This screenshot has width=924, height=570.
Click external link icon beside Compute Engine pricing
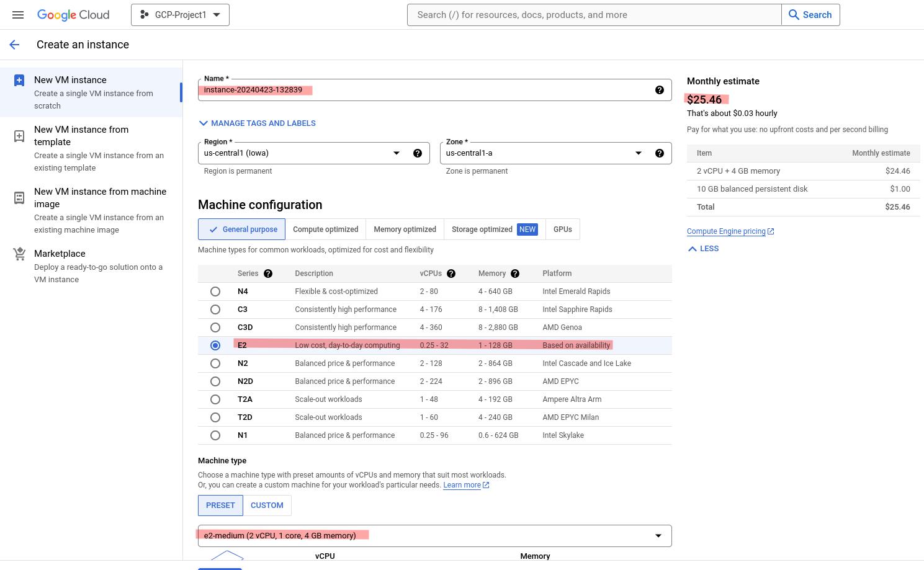pos(771,231)
